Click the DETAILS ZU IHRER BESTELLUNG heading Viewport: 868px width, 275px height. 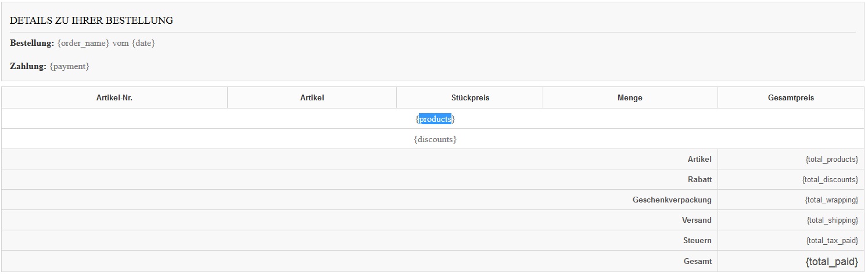click(91, 20)
